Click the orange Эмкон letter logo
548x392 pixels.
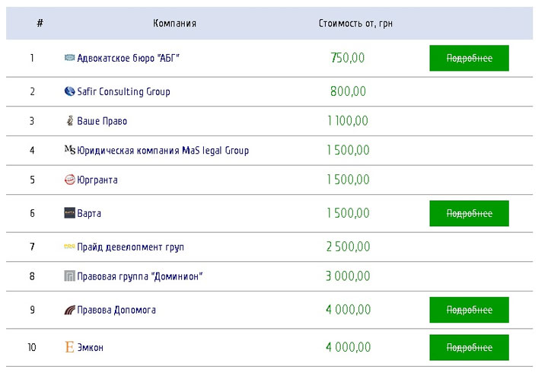pyautogui.click(x=69, y=348)
